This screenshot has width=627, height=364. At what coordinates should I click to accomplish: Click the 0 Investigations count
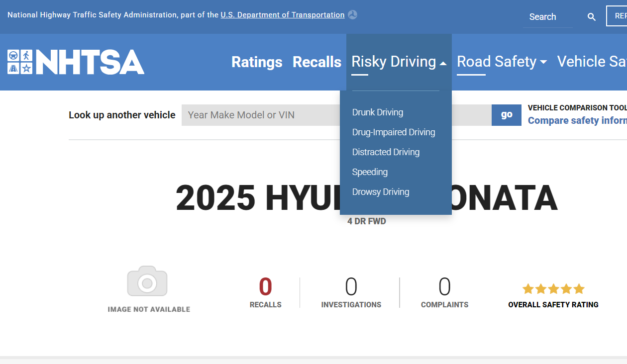(351, 287)
